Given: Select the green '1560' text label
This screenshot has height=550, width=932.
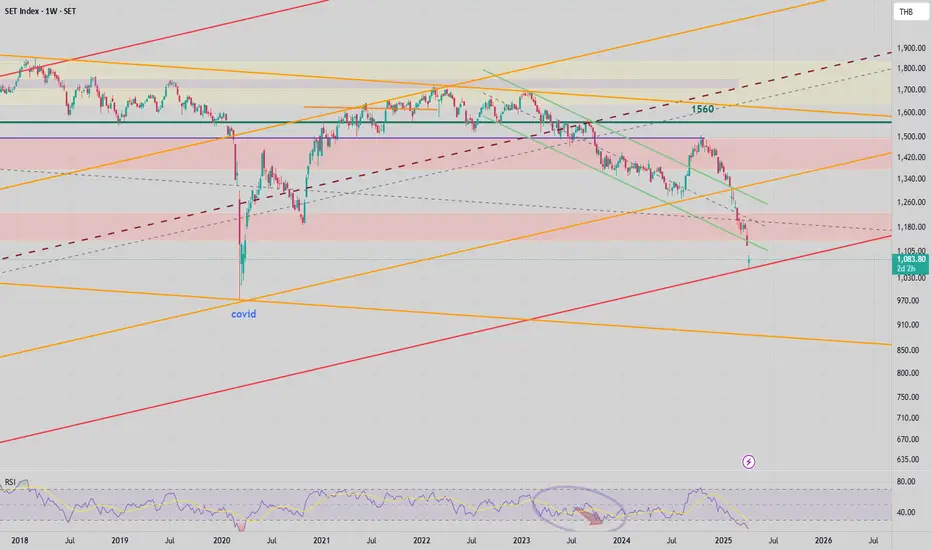Looking at the screenshot, I should click(703, 109).
